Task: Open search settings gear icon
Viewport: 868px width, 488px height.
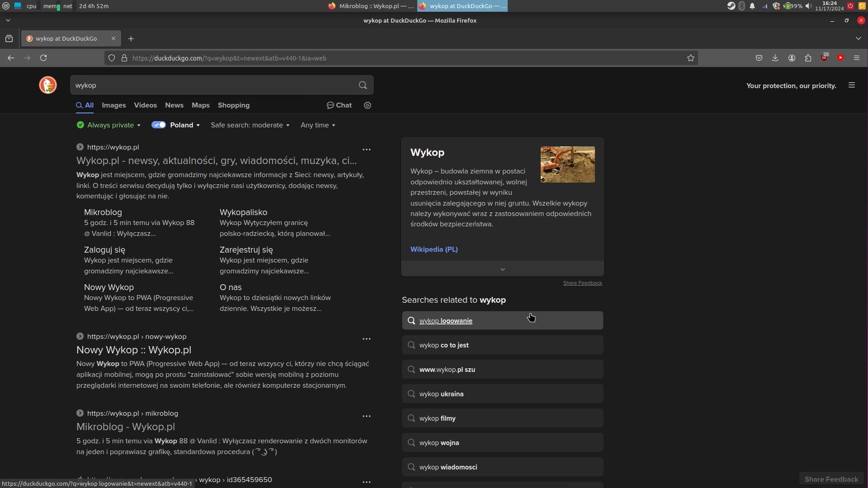Action: point(368,105)
